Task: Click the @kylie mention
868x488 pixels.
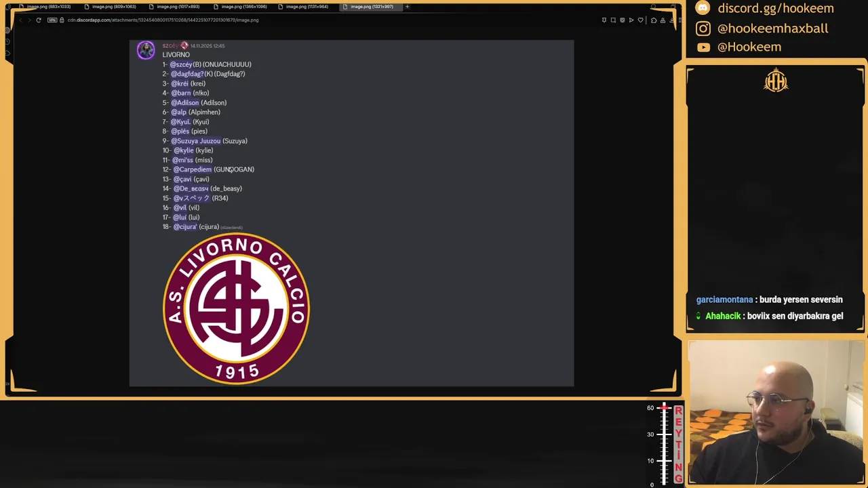Action: pos(184,150)
